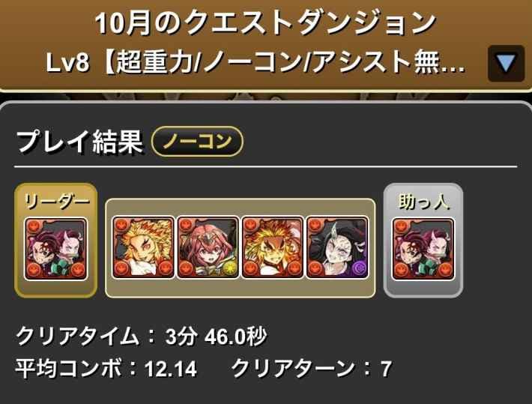Select the first Rengoku sub-member icon

tap(143, 247)
